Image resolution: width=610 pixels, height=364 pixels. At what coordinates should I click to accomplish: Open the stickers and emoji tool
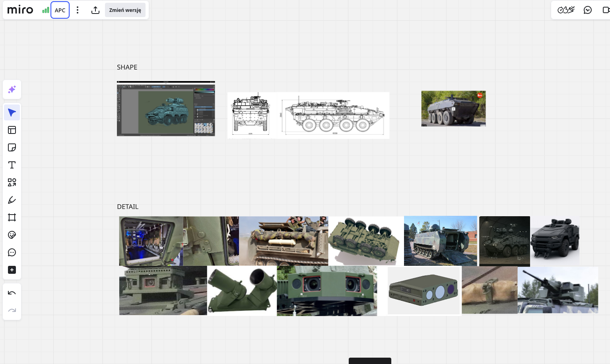point(12,235)
